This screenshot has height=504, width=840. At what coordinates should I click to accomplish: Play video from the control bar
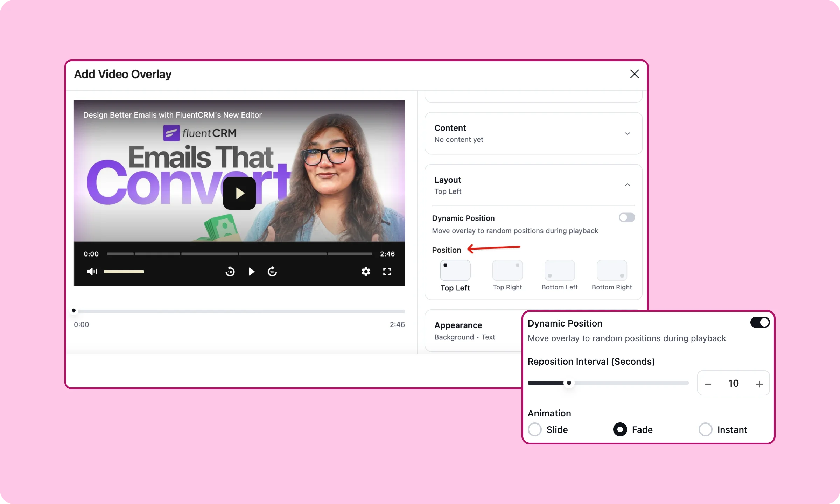[251, 272]
